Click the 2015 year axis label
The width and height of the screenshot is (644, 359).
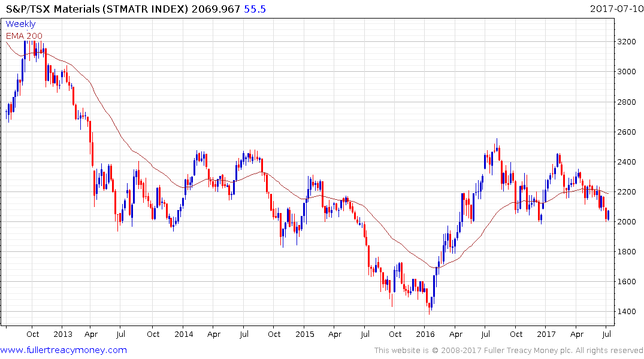(x=305, y=334)
